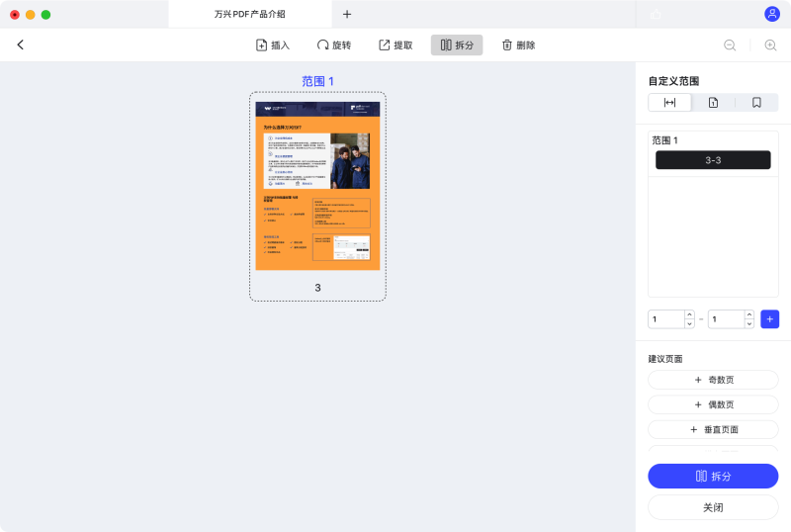Click the cloud icon in title bar
This screenshot has width=791, height=532.
(x=656, y=14)
